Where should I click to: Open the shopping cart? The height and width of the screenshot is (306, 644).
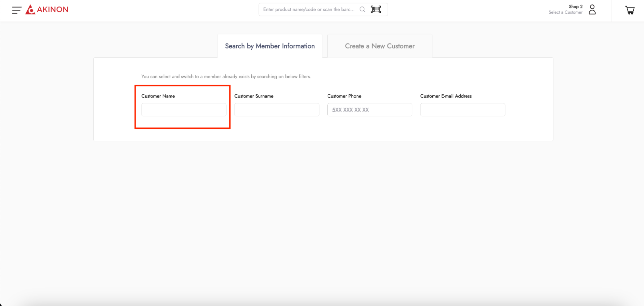click(x=630, y=10)
